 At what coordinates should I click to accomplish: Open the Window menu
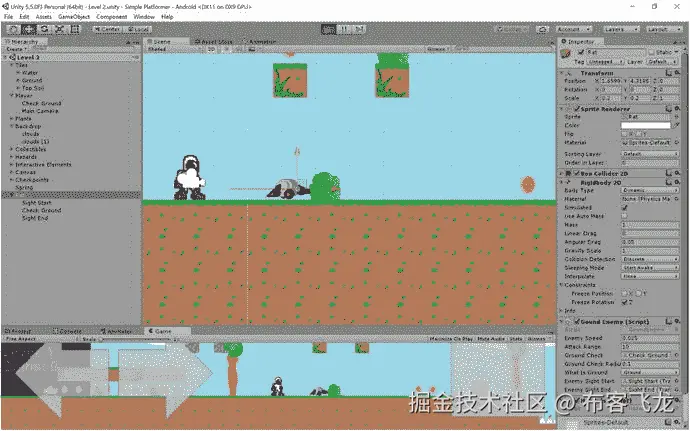tap(144, 17)
